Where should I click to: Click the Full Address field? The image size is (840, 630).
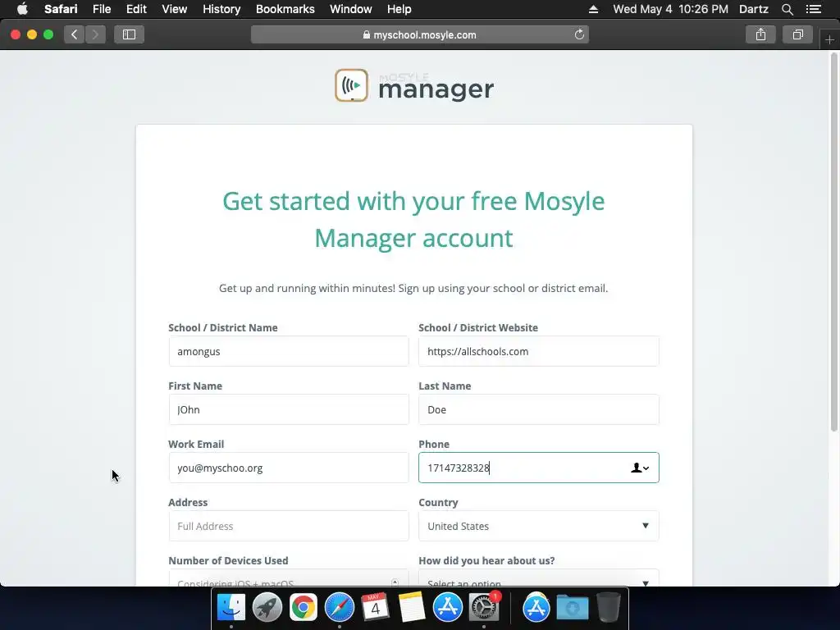click(x=289, y=526)
